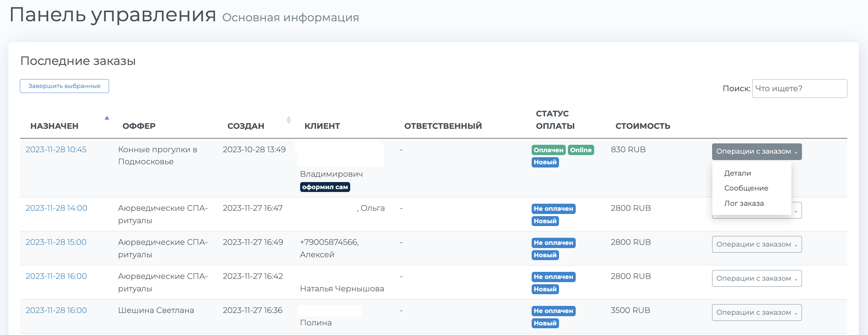
Task: Collapse the open 'Операции с заказом' dropdown
Action: [x=756, y=152]
